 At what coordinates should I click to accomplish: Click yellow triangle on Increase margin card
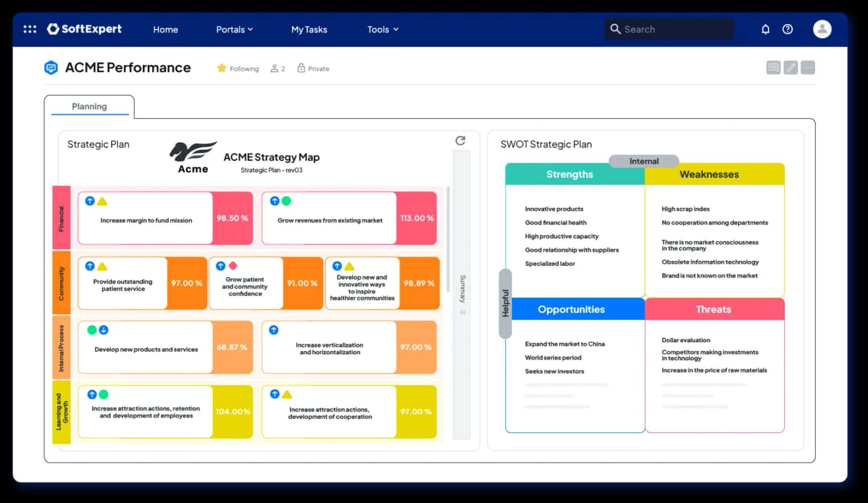pyautogui.click(x=102, y=201)
